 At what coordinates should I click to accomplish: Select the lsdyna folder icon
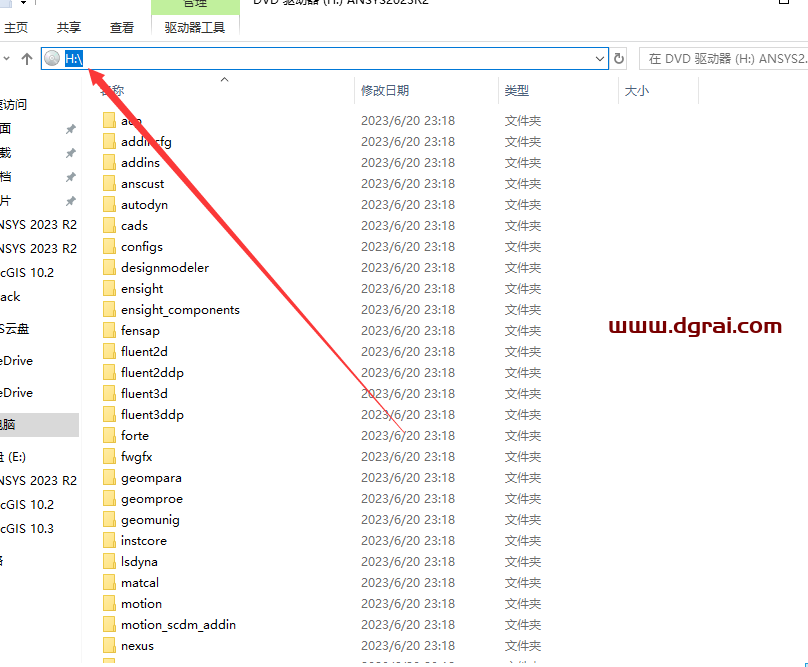[x=109, y=562]
